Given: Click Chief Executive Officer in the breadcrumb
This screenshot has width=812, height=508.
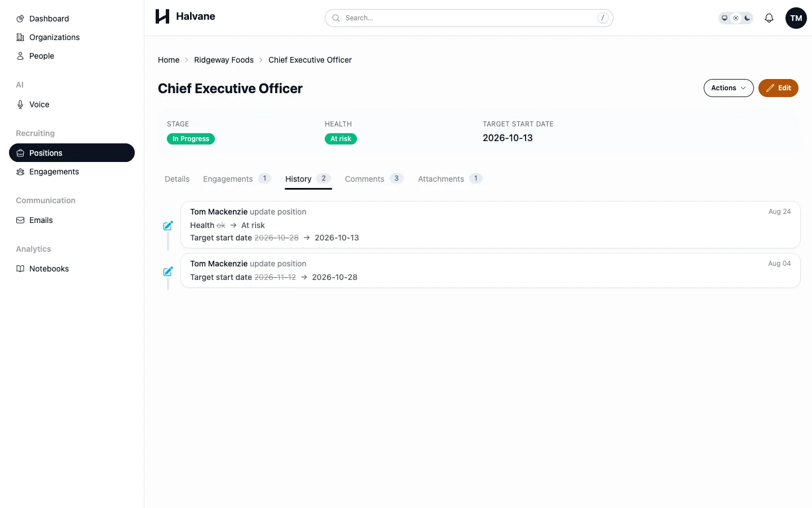Looking at the screenshot, I should pyautogui.click(x=310, y=60).
